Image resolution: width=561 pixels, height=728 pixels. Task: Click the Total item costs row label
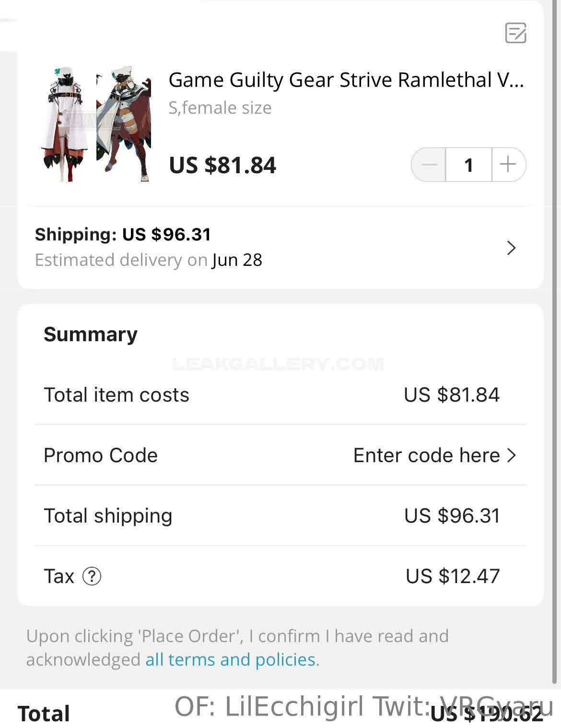tap(117, 394)
